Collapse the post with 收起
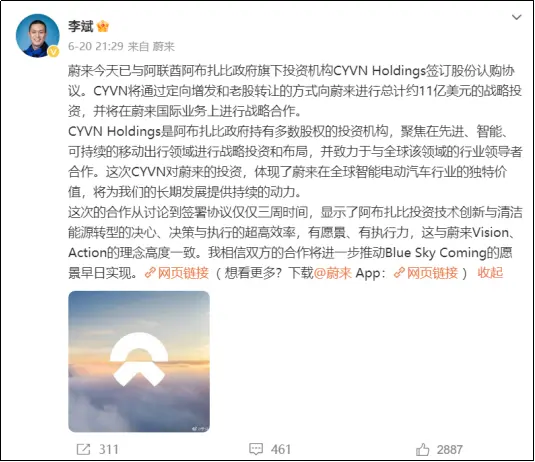535x462 pixels. (x=490, y=273)
